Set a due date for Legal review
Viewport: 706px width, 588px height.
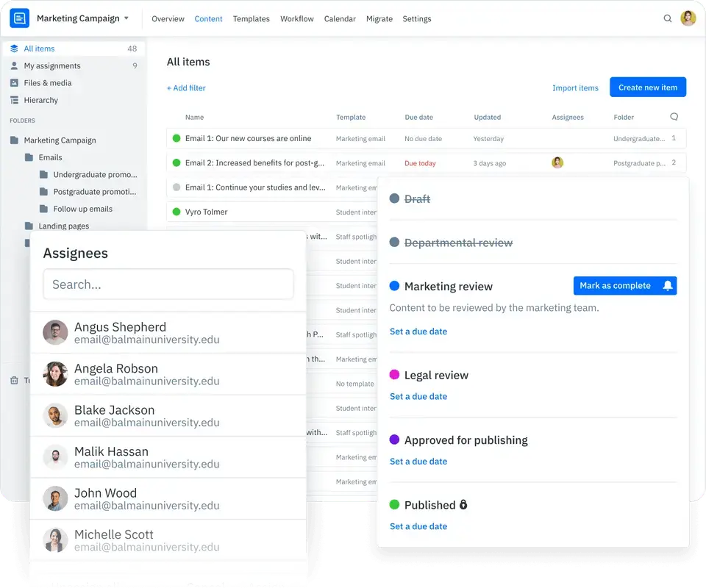point(418,396)
